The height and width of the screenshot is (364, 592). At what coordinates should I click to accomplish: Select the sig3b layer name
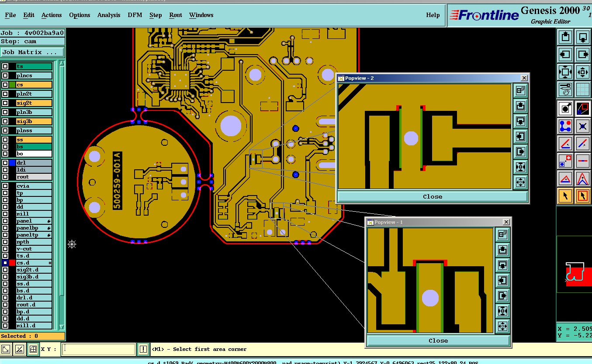tap(34, 121)
